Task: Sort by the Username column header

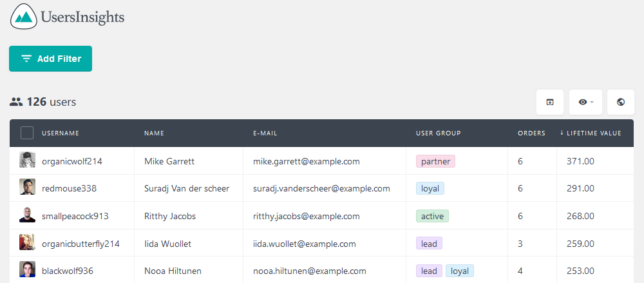Action: 61,133
